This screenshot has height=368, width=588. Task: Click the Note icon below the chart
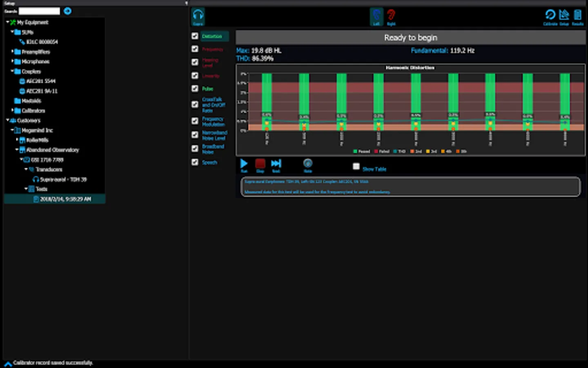click(x=308, y=165)
